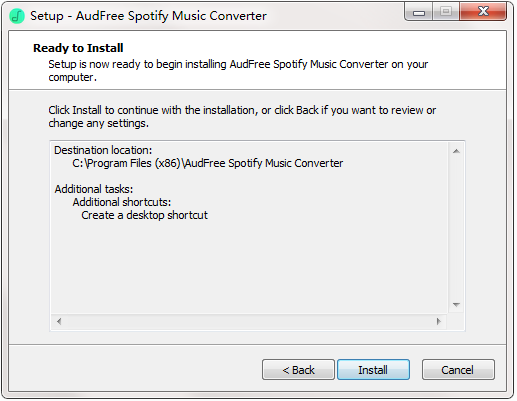Click the "Ready to Install" heading
The image size is (517, 401).
(78, 48)
